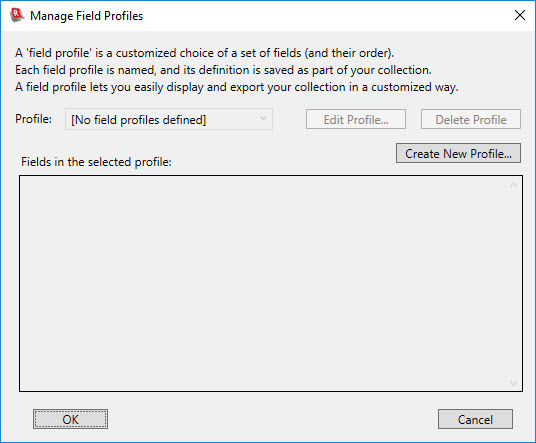The image size is (536, 443).
Task: Click 'Fields in the selected profile:' label
Action: tap(96, 162)
